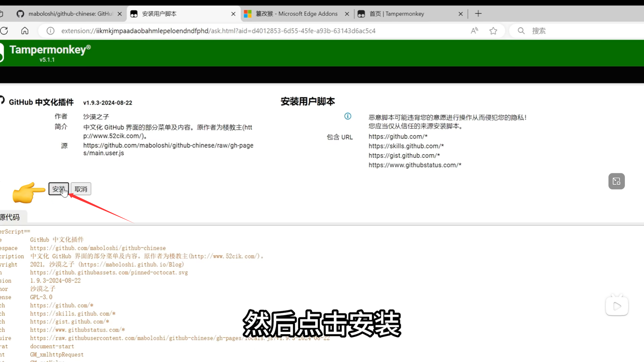The image size is (644, 362).
Task: Click the search magnifier icon
Action: [x=521, y=31]
